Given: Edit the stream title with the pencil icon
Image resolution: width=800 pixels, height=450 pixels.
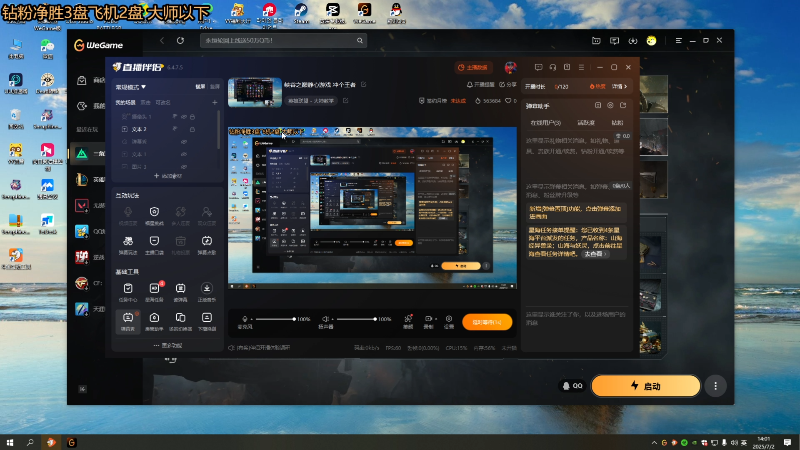Looking at the screenshot, I should (x=363, y=85).
